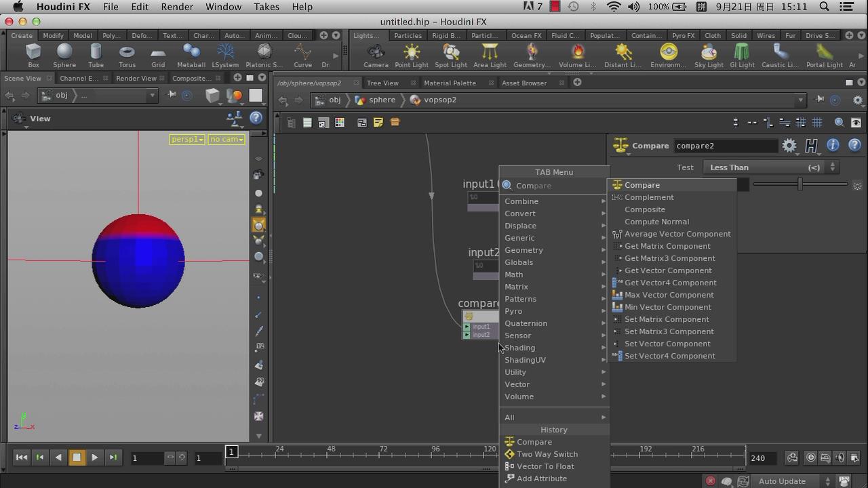The height and width of the screenshot is (488, 868).
Task: Edit the compare2 node name field
Action: 726,146
